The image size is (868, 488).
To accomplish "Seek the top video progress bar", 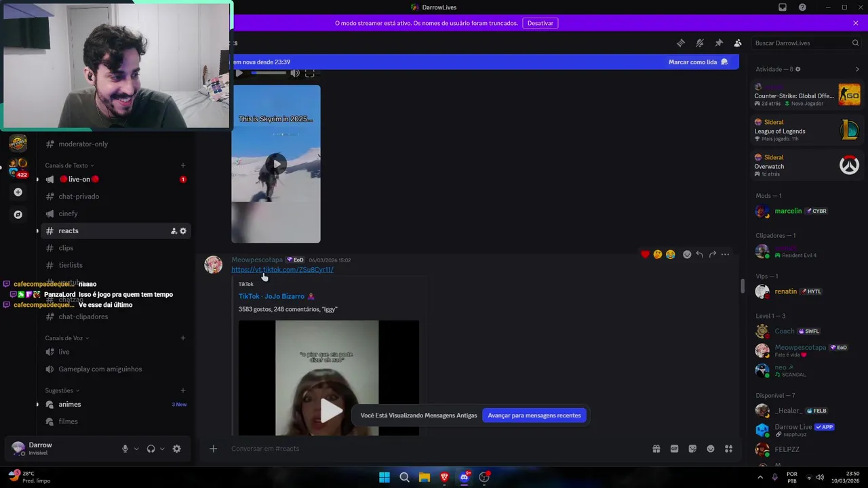I will [x=269, y=73].
